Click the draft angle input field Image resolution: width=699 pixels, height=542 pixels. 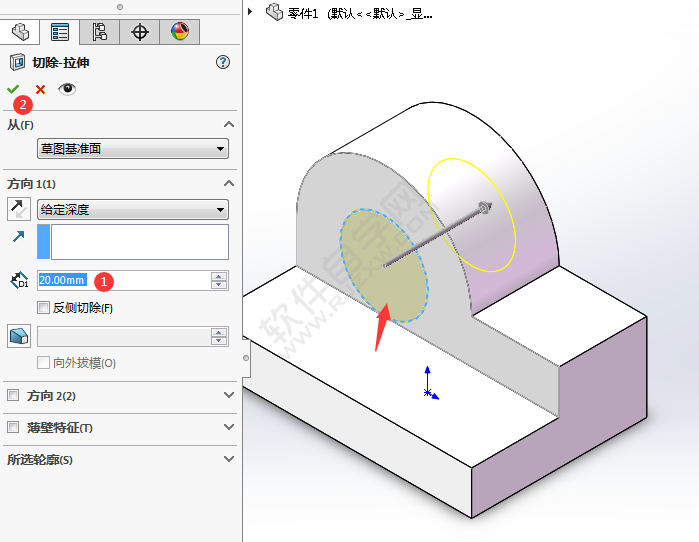point(124,337)
